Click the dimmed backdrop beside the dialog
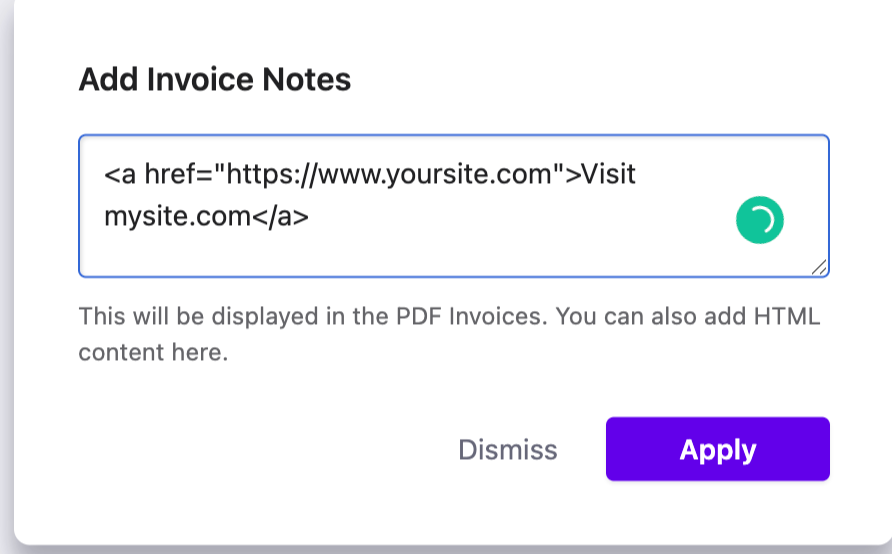 [6, 277]
